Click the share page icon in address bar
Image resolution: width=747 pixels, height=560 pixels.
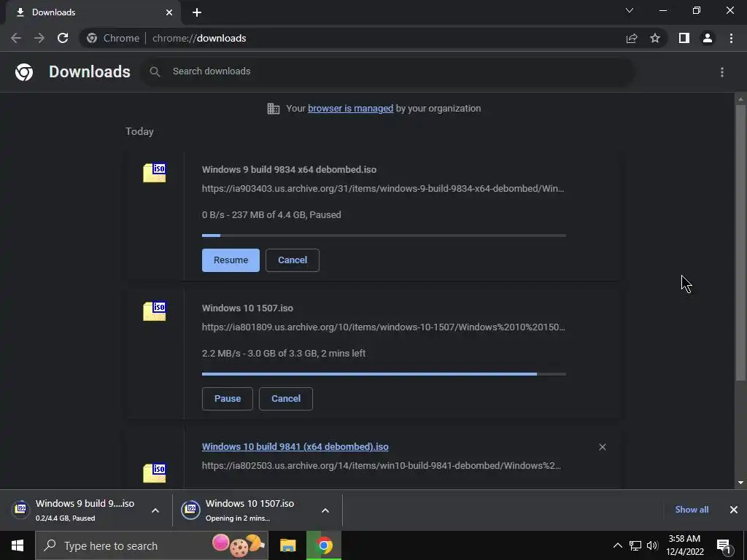pos(632,38)
